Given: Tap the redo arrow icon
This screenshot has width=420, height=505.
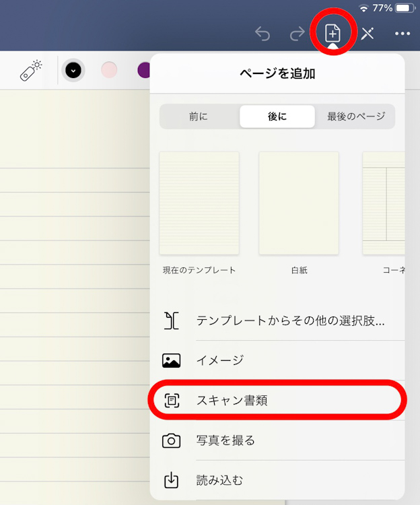Looking at the screenshot, I should click(x=297, y=34).
